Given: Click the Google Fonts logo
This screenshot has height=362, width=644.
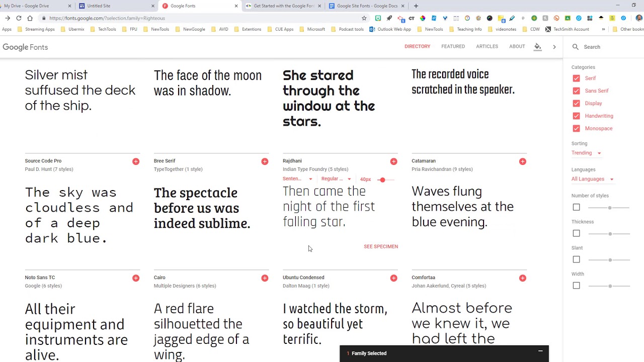Looking at the screenshot, I should (25, 47).
